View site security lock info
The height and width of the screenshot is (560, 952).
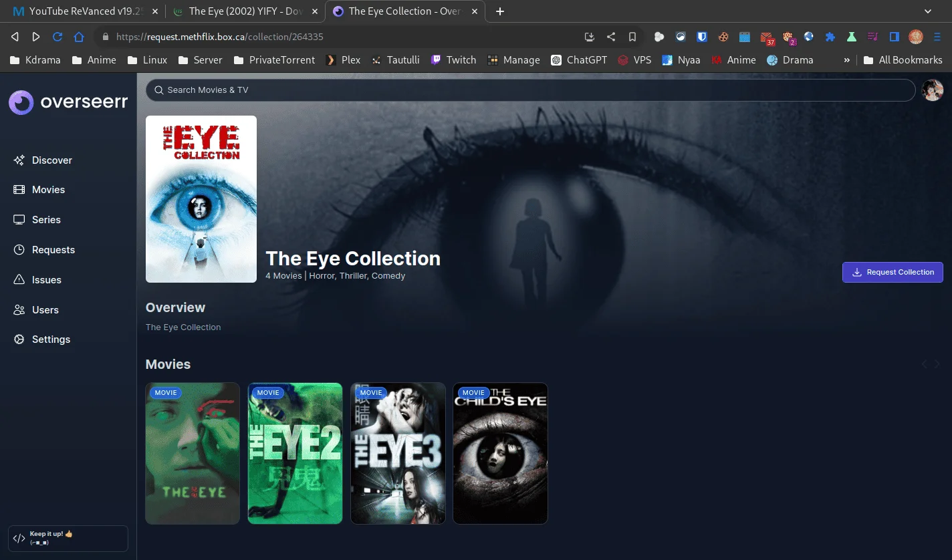(x=105, y=37)
